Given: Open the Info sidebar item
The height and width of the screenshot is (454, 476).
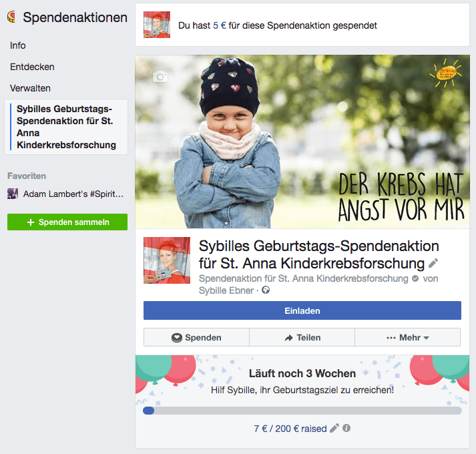Looking at the screenshot, I should click(18, 45).
